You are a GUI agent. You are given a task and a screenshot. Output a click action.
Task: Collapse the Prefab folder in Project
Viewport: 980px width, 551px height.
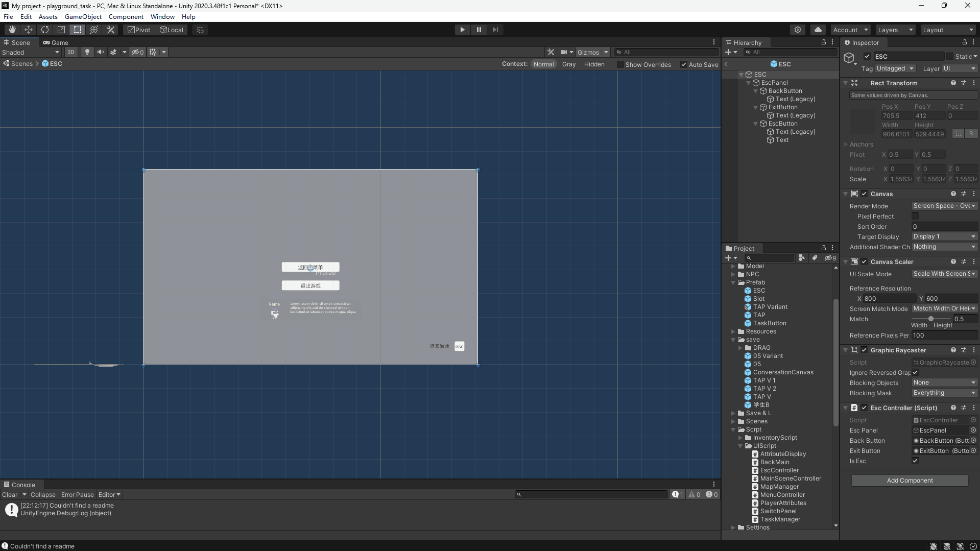click(733, 282)
